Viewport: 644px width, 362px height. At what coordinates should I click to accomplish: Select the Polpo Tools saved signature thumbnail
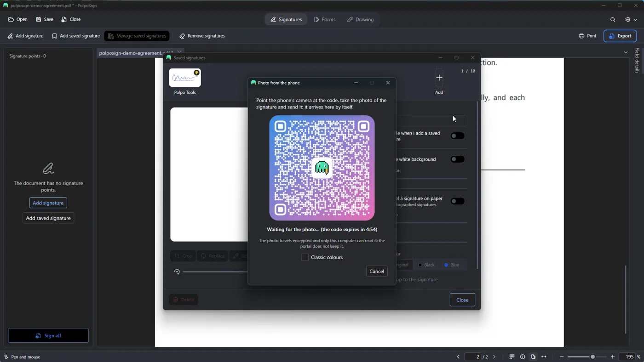coord(185,78)
